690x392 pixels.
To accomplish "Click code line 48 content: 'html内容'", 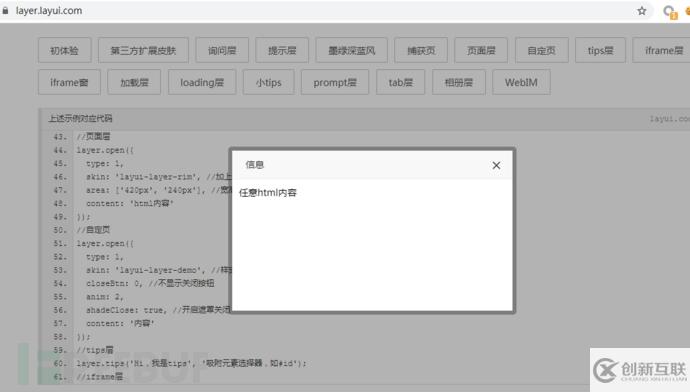I will pos(130,204).
